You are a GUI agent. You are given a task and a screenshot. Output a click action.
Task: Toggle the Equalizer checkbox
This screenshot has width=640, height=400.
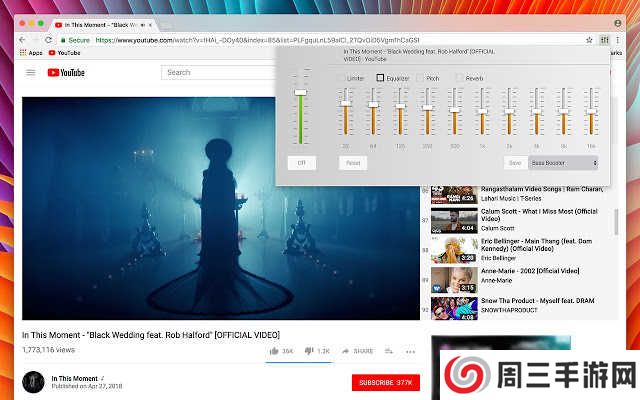click(380, 77)
